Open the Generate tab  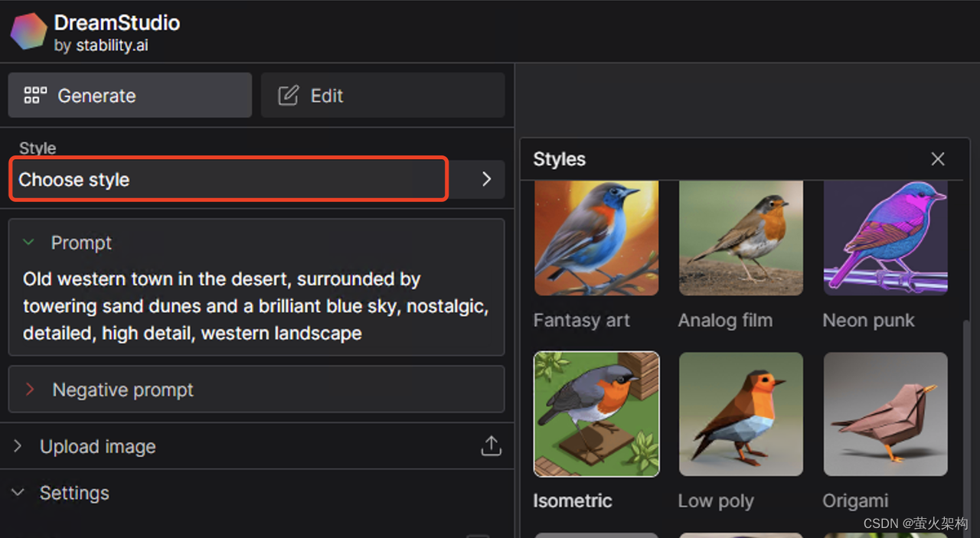(x=130, y=96)
